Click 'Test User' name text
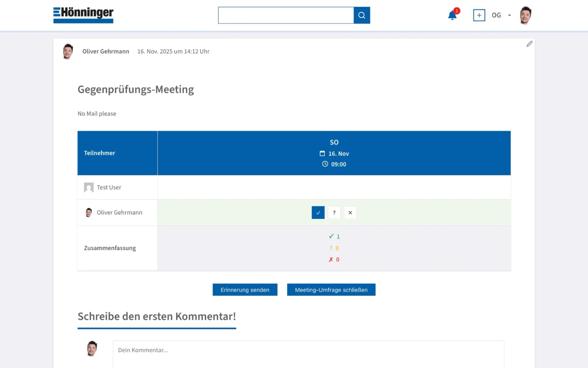This screenshot has width=588, height=368. (x=109, y=187)
